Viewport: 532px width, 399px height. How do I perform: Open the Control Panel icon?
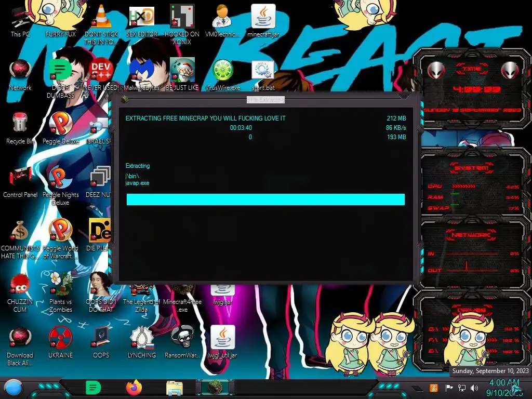click(x=20, y=182)
